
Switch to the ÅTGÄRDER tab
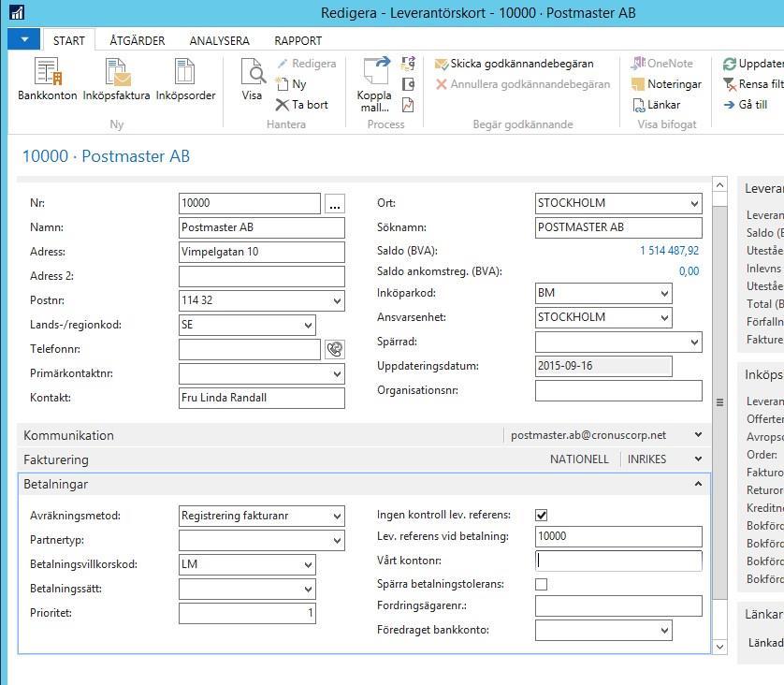[138, 40]
